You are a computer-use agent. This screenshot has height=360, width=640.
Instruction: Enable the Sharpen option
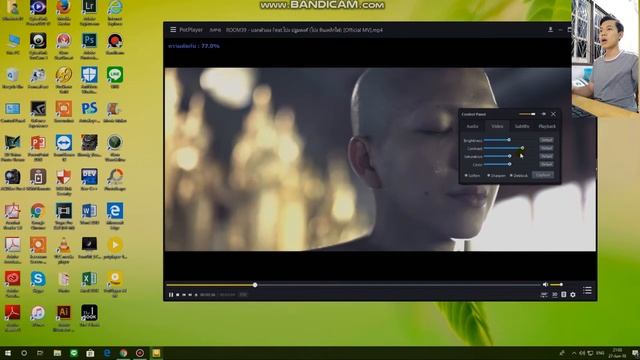[496, 176]
